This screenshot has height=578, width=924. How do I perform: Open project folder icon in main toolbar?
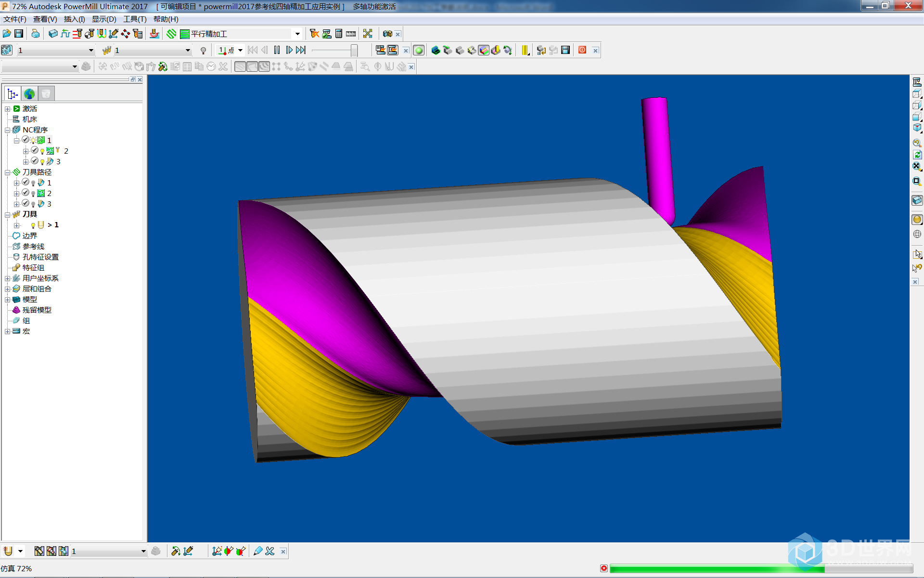7,34
